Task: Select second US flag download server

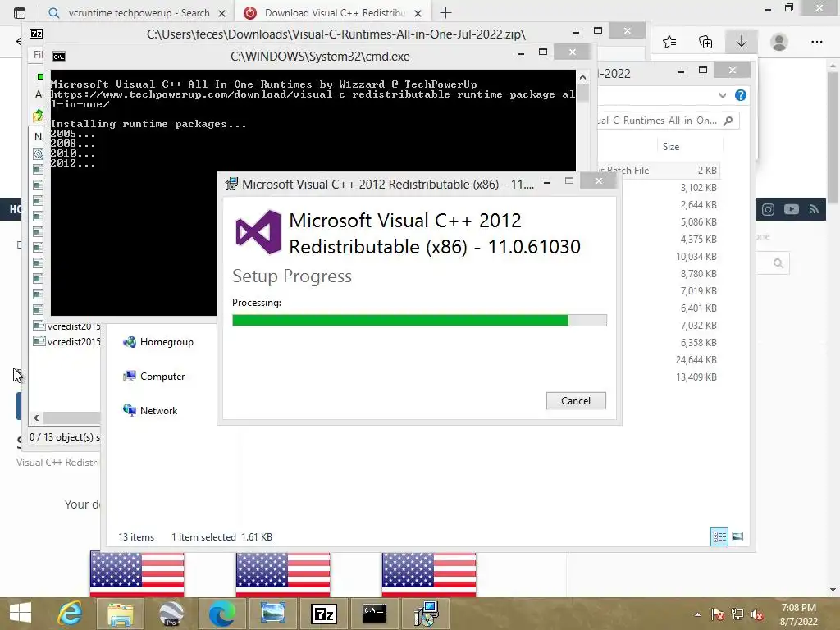Action: point(283,574)
